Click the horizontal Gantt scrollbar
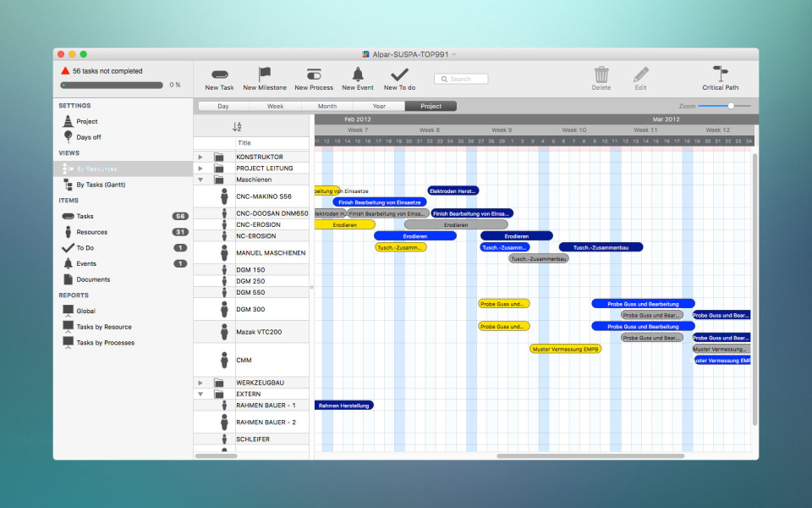 590,456
